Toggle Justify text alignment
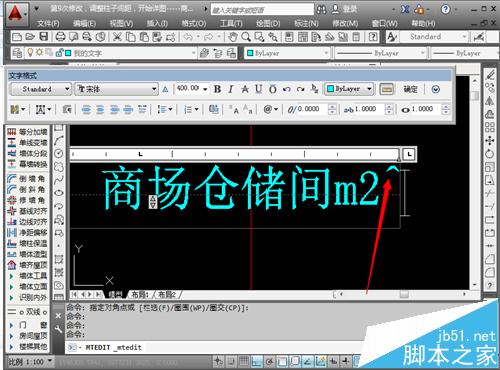500x370 pixels. (x=128, y=109)
